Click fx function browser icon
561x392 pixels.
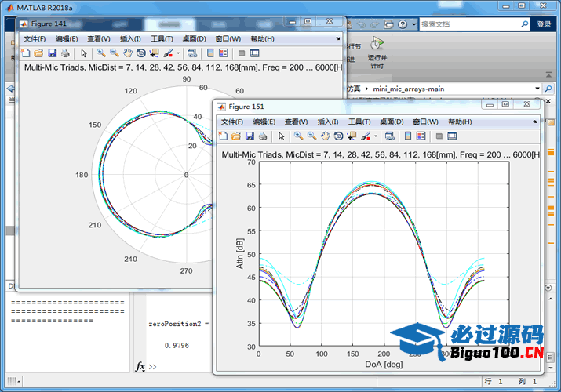pos(140,366)
